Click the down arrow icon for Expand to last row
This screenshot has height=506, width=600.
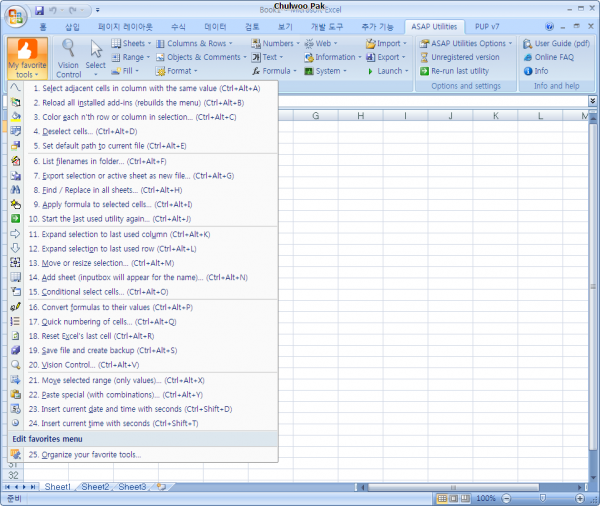pyautogui.click(x=15, y=248)
